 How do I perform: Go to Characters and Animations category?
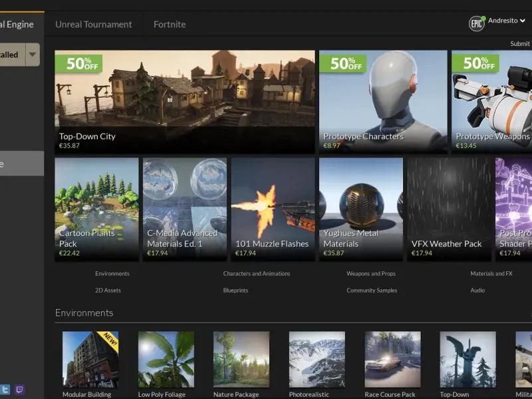click(x=257, y=273)
